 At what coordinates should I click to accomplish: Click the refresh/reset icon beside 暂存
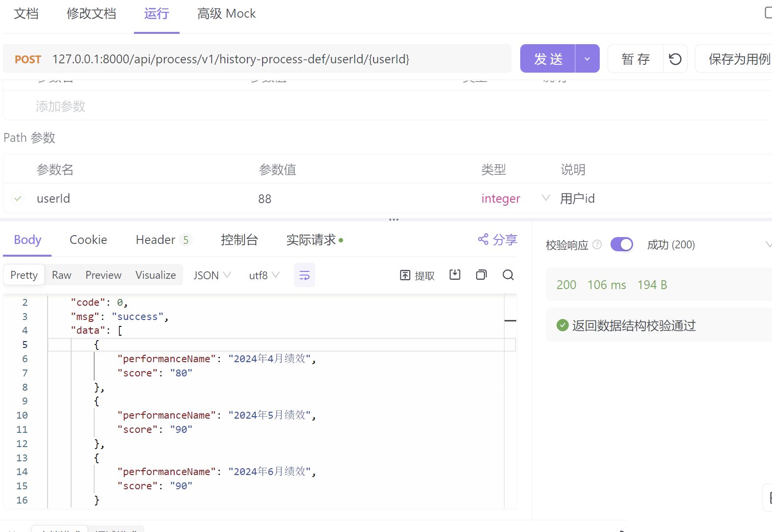(x=675, y=59)
